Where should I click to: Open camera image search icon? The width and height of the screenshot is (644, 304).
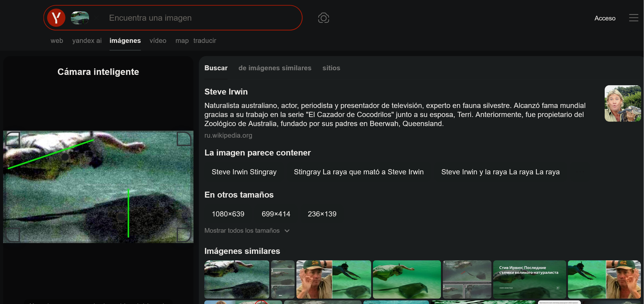(x=323, y=18)
